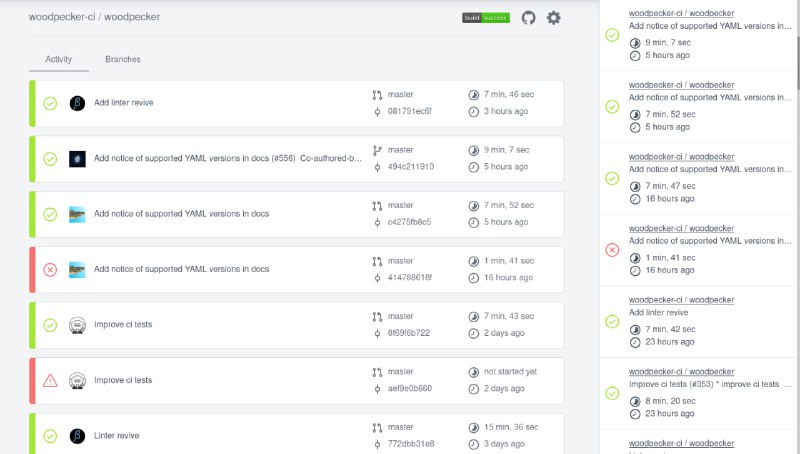Open sidebar woodpecker link for 7 min, 47 sec build
Viewport: 800px width, 454px height.
[681, 157]
